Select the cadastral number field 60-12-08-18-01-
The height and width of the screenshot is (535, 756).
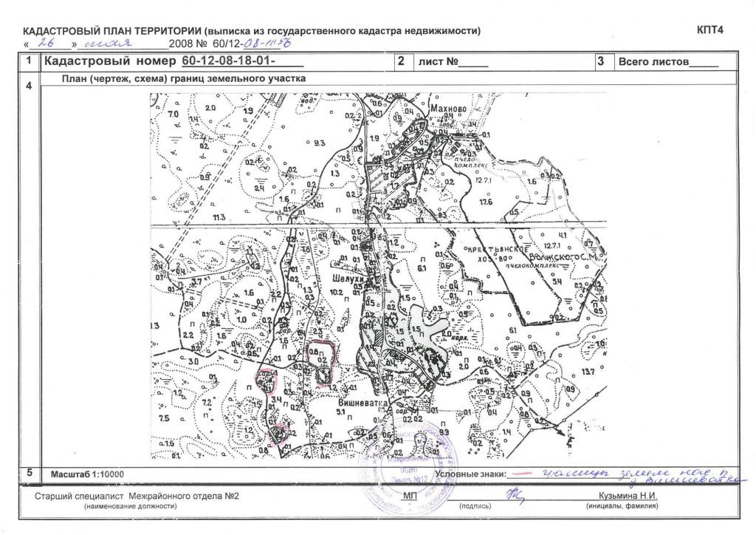tap(243, 61)
